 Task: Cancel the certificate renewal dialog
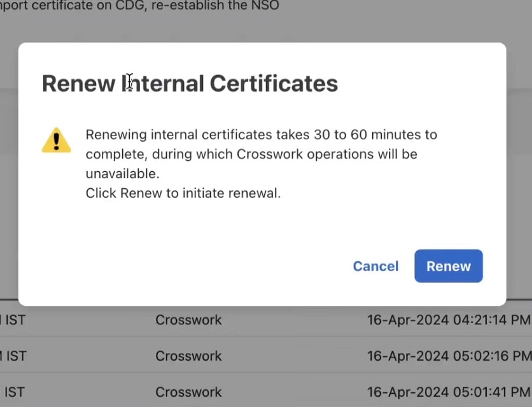point(375,266)
